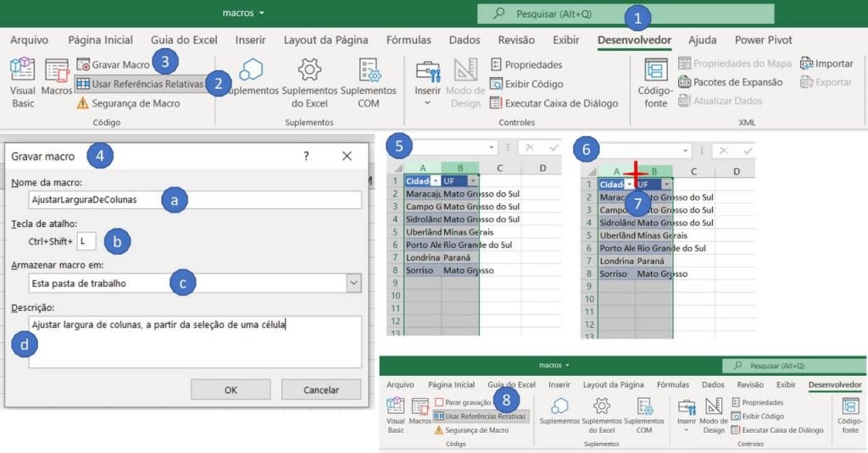Click the Pesquisar box in bottom window
Screen dimensions: 868x453
pyautogui.click(x=793, y=366)
